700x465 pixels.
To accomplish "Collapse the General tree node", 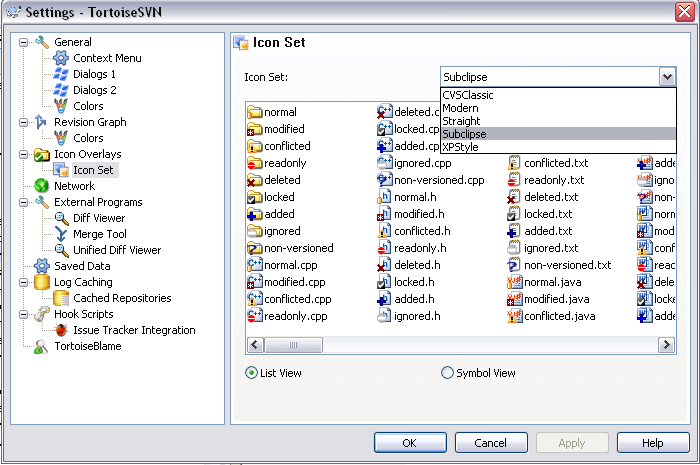I will click(23, 42).
